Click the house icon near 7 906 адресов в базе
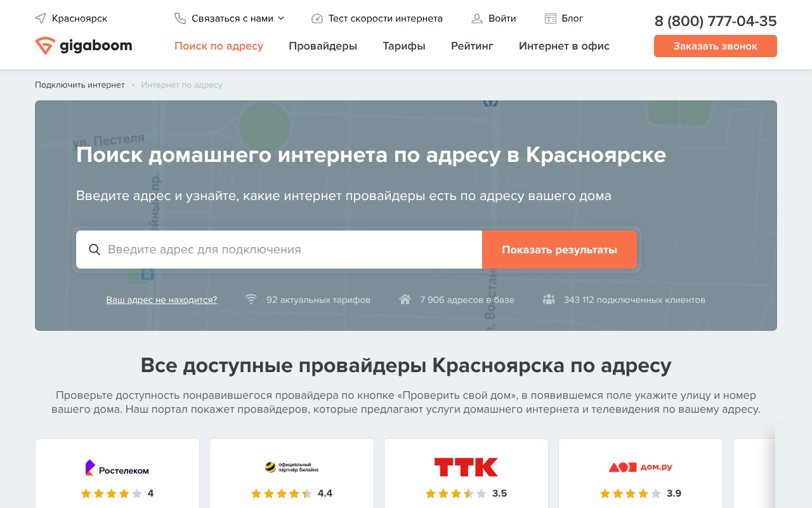Image resolution: width=812 pixels, height=508 pixels. [405, 299]
